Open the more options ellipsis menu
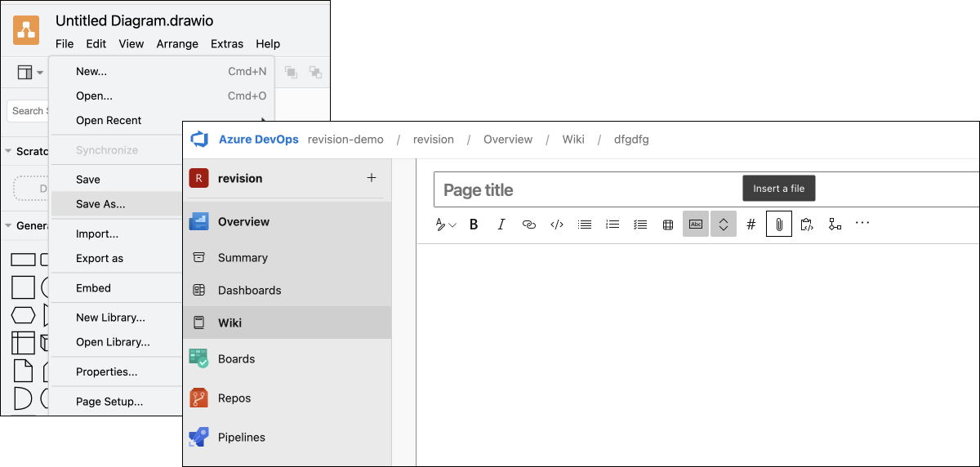The image size is (980, 467). pos(862,223)
